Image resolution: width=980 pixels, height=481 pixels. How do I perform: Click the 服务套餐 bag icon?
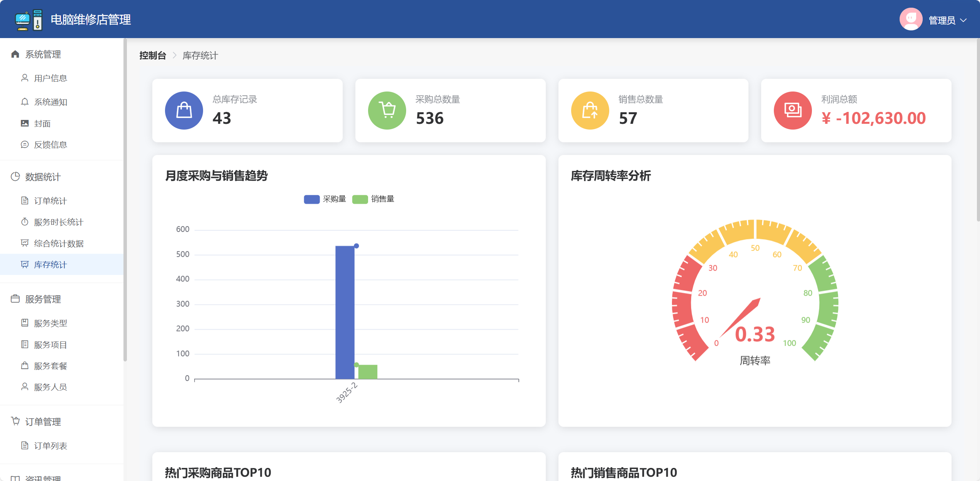[x=25, y=365]
